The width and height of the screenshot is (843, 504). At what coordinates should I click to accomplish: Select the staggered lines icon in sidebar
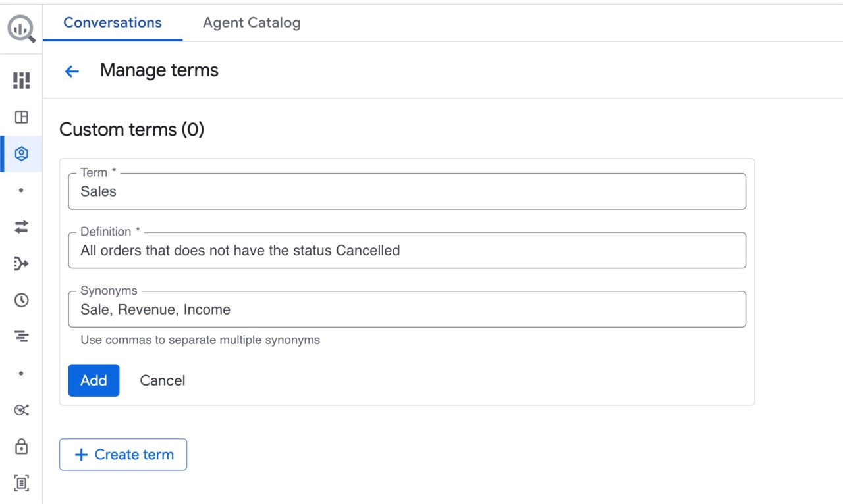tap(21, 337)
